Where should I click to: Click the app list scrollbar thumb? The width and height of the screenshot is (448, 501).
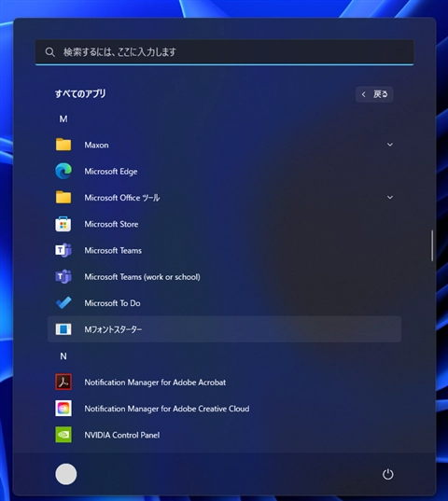pos(432,245)
